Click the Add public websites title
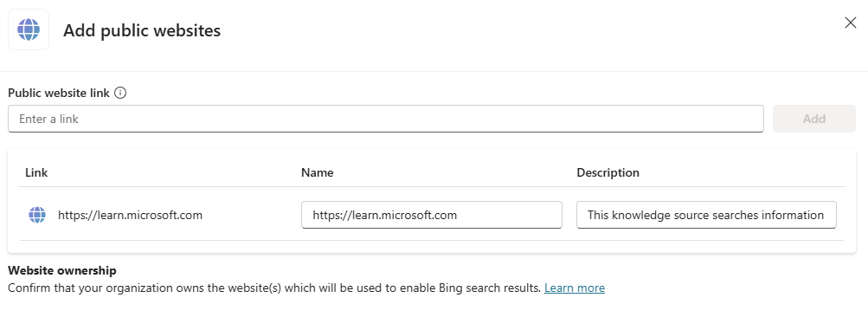The height and width of the screenshot is (317, 868). (142, 30)
